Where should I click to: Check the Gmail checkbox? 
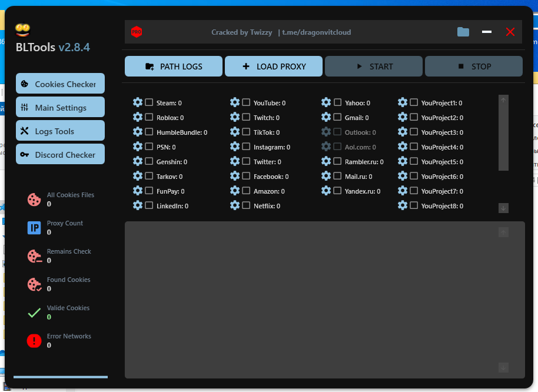[x=338, y=117]
